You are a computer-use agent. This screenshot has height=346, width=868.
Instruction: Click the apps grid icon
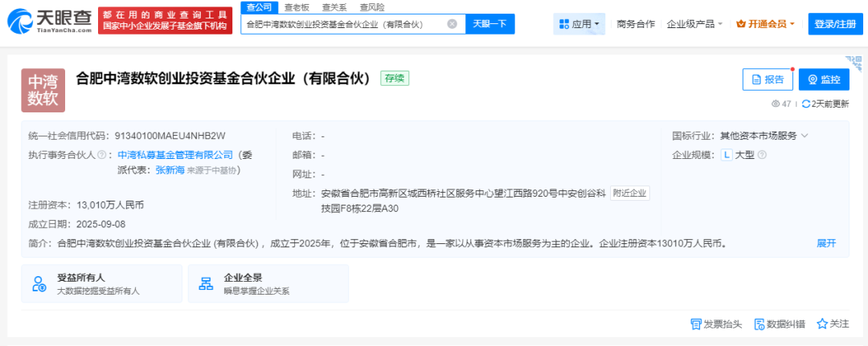[564, 24]
